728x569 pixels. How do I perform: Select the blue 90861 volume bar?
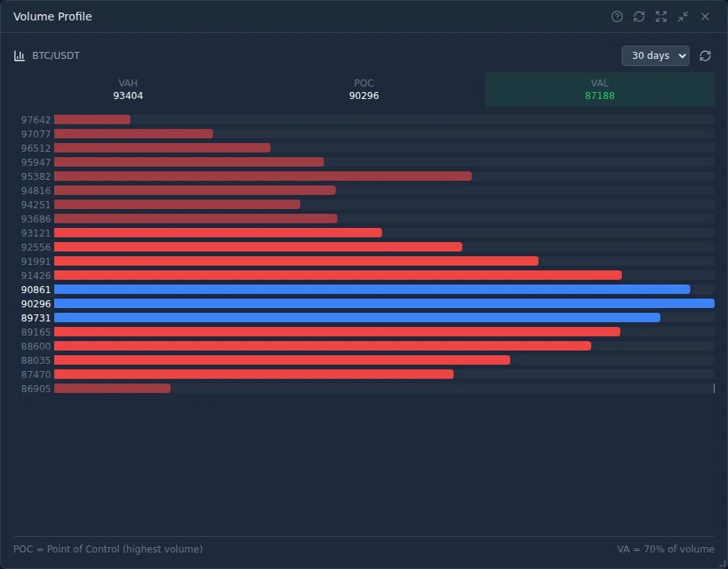tap(373, 289)
